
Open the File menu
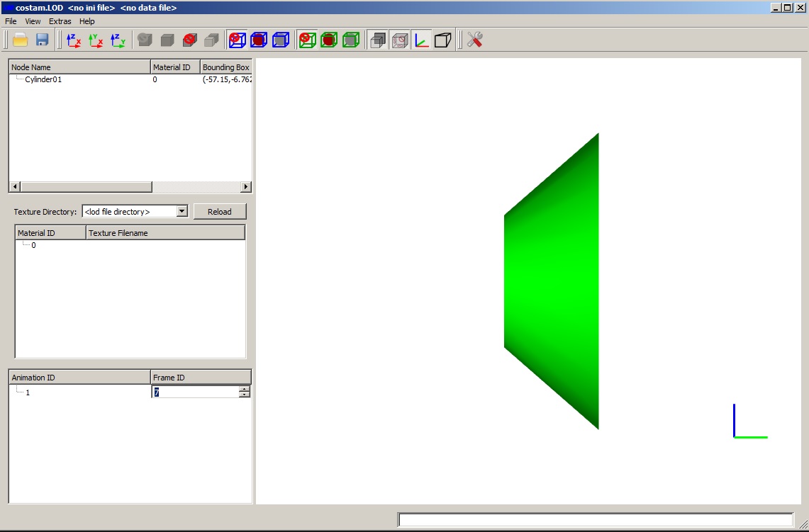[x=11, y=21]
